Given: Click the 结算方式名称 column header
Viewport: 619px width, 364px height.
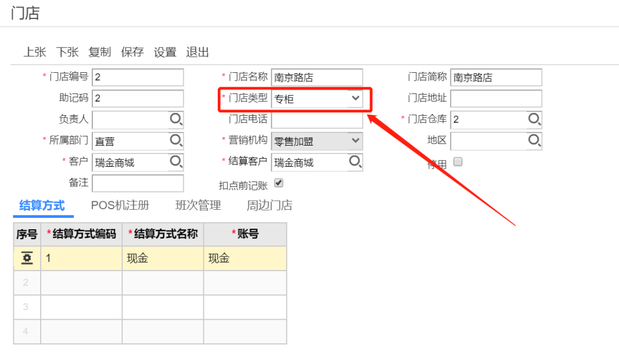Looking at the screenshot, I should click(163, 234).
